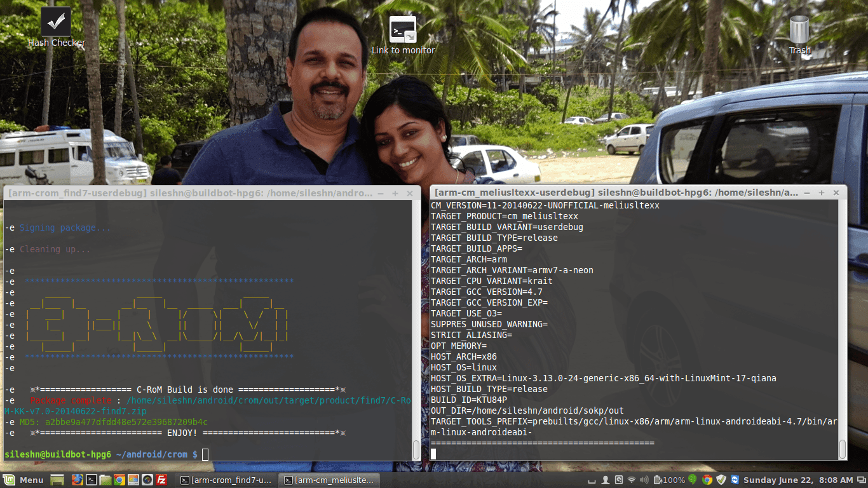The width and height of the screenshot is (868, 488).
Task: Open the removable drives tray icon
Action: [619, 480]
